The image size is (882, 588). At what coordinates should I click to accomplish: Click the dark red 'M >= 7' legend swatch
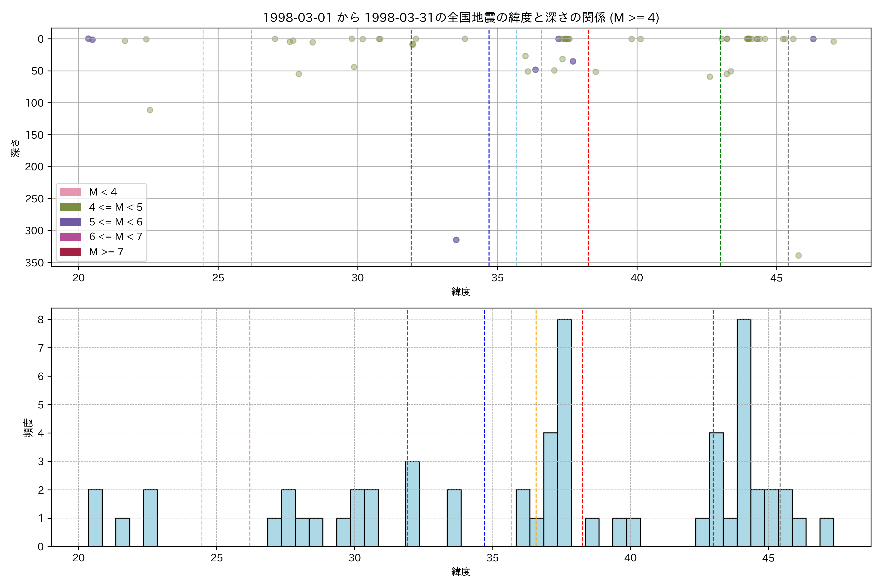(70, 252)
